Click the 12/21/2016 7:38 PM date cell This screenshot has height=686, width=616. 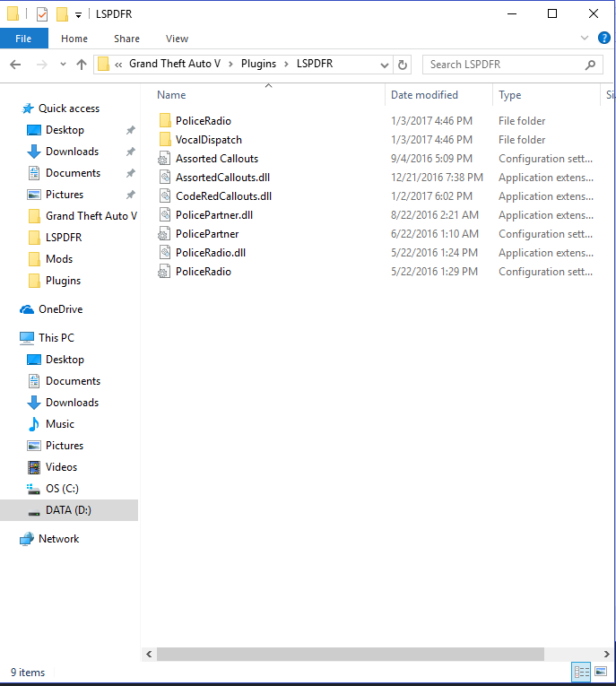(x=437, y=178)
